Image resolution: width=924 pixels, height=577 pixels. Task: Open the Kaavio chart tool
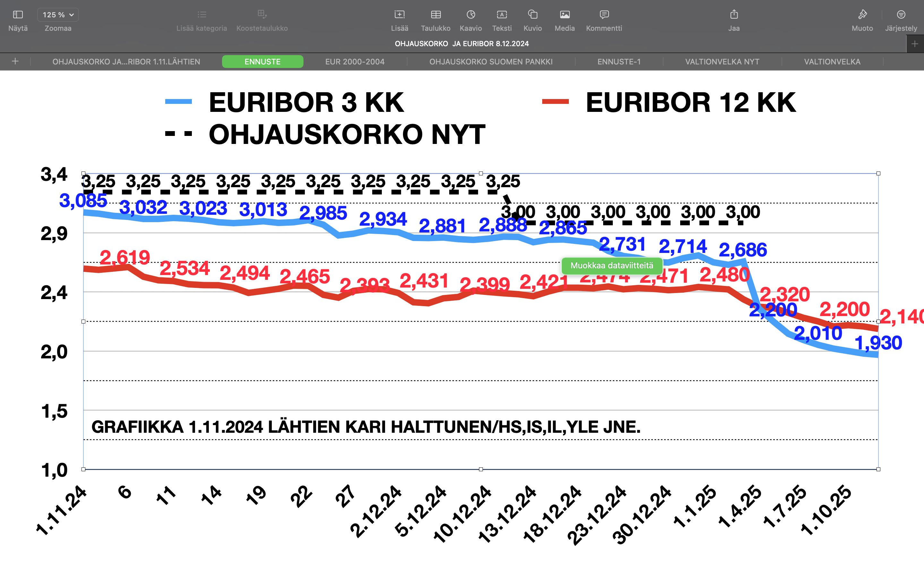[x=471, y=15]
